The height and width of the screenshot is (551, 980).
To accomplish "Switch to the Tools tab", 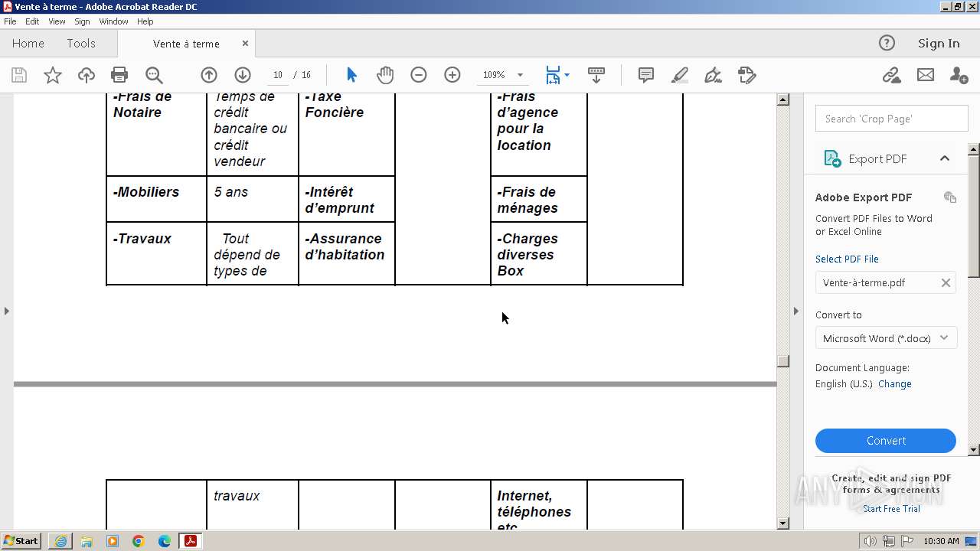I will (x=81, y=43).
